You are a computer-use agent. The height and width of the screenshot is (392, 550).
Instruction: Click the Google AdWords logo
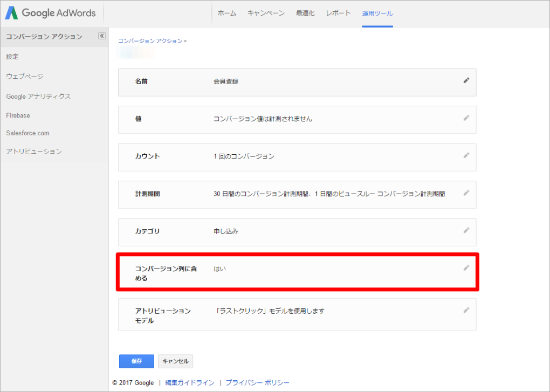50,13
